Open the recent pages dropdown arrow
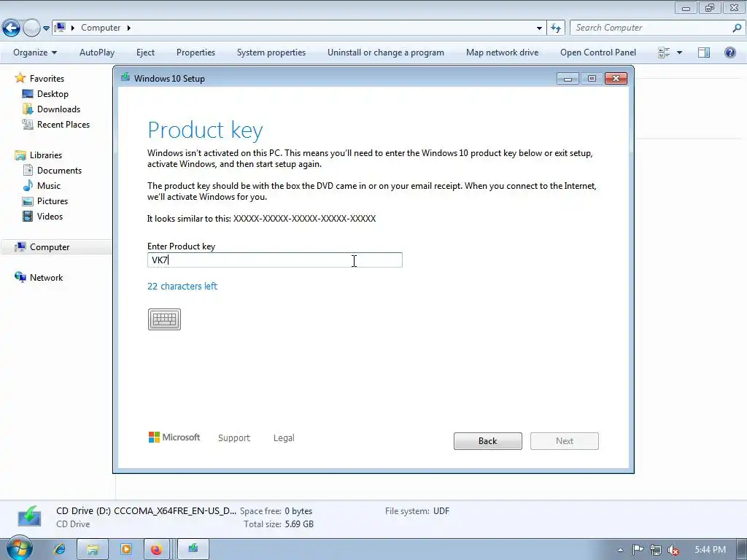Image resolution: width=747 pixels, height=560 pixels. point(46,28)
